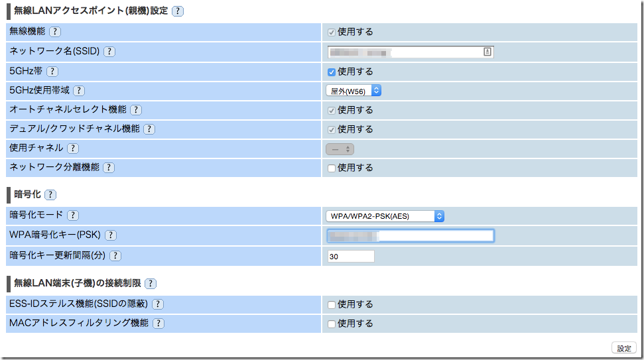Open help for WPA暗号化キー(PSK)
The image size is (644, 360).
click(x=111, y=235)
